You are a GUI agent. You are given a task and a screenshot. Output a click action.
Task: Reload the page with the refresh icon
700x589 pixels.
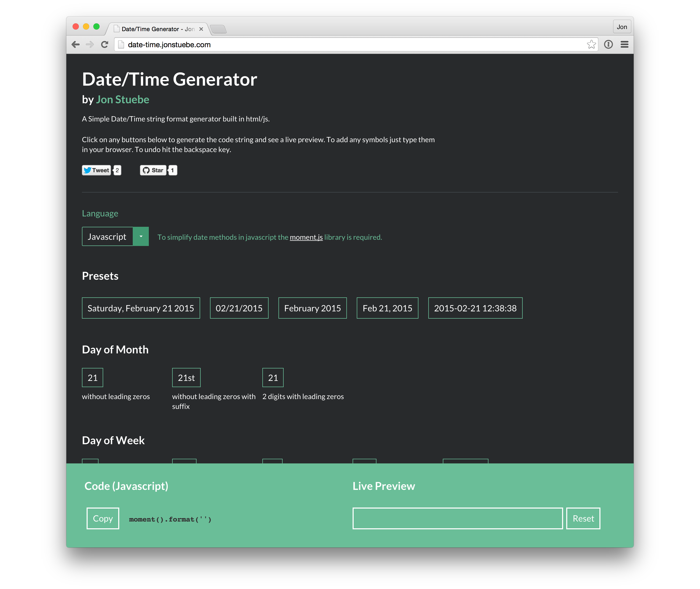coord(105,44)
